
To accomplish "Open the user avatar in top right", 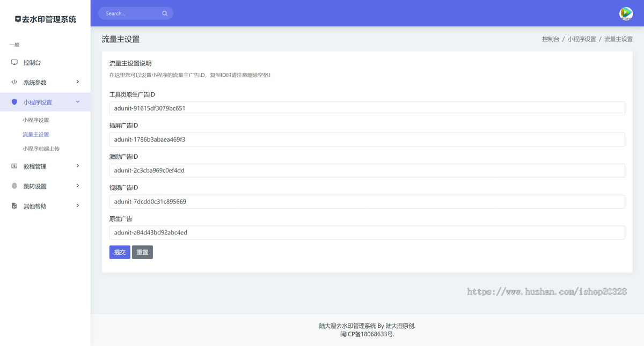I will tap(626, 13).
